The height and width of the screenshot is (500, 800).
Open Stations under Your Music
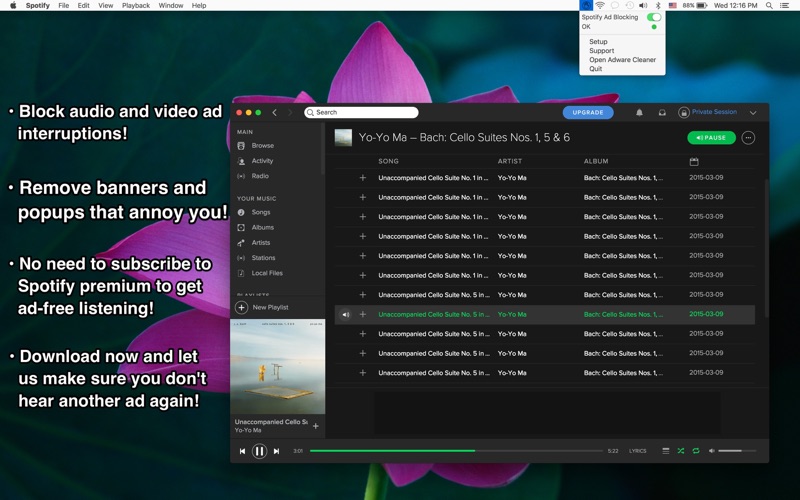(x=263, y=258)
